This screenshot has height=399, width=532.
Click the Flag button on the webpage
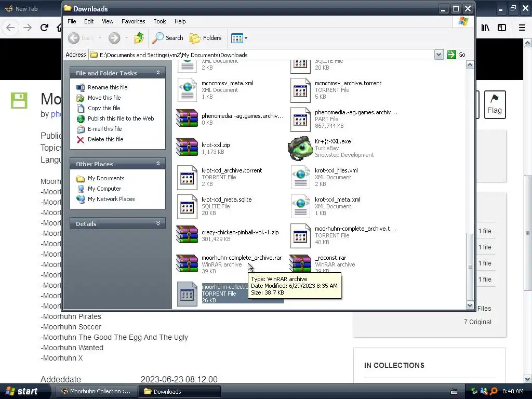(495, 104)
